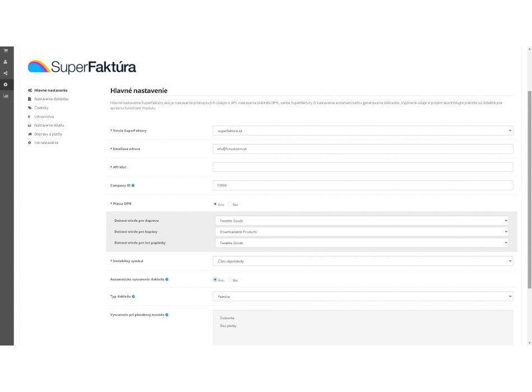The width and height of the screenshot is (532, 392).
Task: Open the user/customers icon in left sidebar
Action: (6, 62)
